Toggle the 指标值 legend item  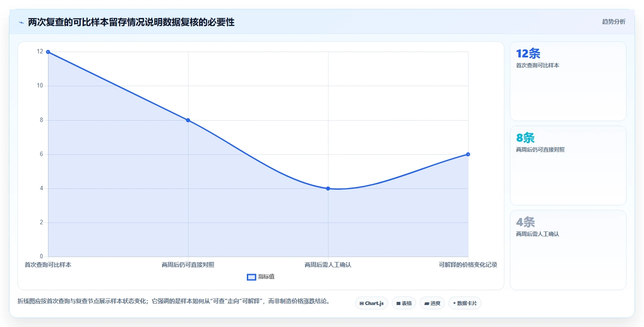coord(261,277)
